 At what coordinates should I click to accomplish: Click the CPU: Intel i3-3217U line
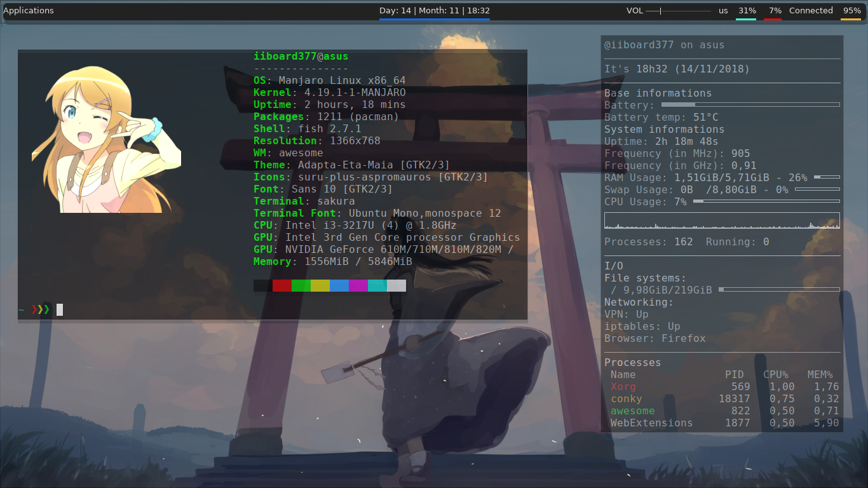click(355, 226)
